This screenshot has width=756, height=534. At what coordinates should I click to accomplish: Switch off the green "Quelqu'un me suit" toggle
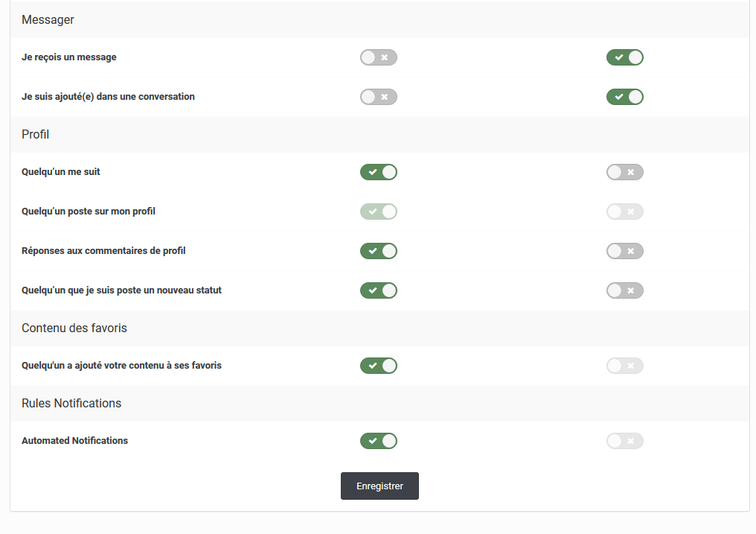point(379,172)
